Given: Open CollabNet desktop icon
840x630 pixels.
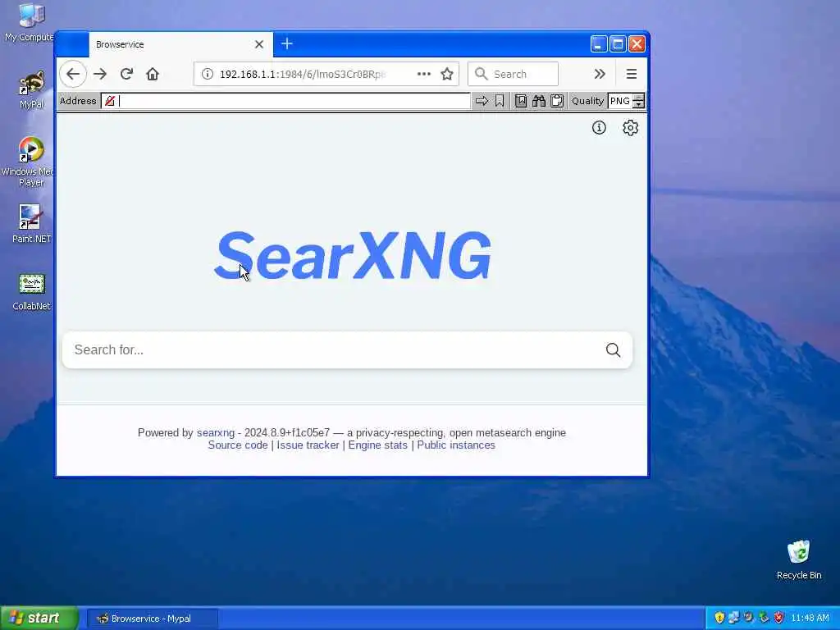Looking at the screenshot, I should pos(32,292).
